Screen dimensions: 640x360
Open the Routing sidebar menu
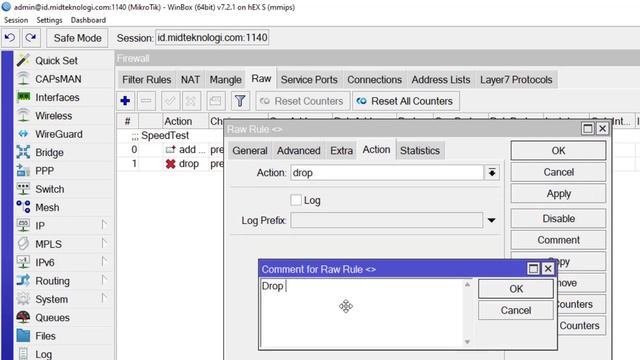(x=52, y=281)
